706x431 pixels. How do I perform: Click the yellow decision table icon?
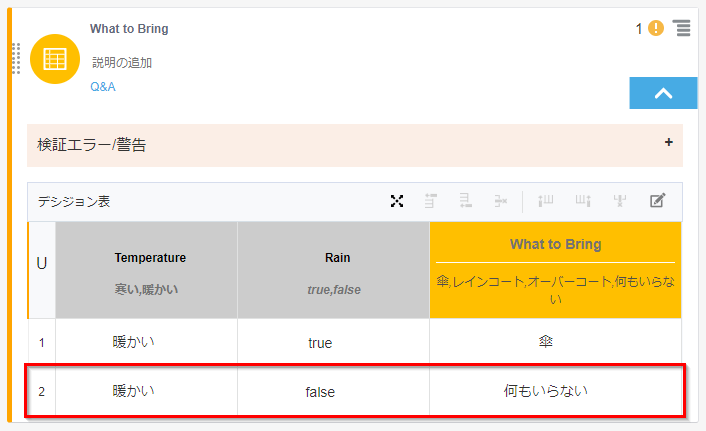pyautogui.click(x=55, y=59)
